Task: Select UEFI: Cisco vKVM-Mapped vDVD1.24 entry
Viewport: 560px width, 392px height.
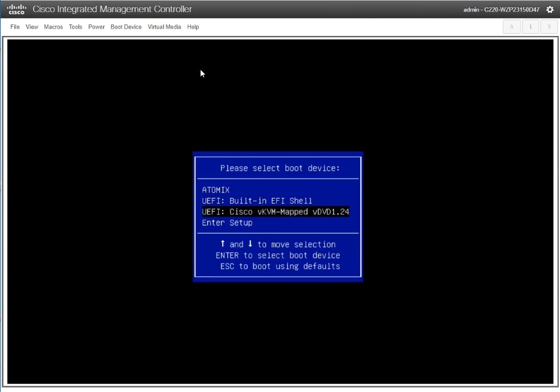Action: (x=275, y=212)
